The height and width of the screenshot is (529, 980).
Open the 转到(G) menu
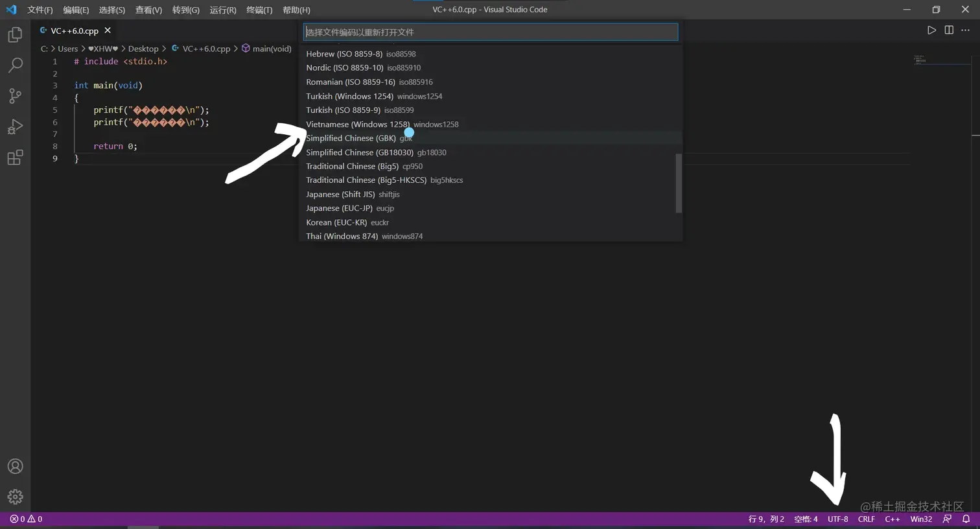(x=186, y=10)
